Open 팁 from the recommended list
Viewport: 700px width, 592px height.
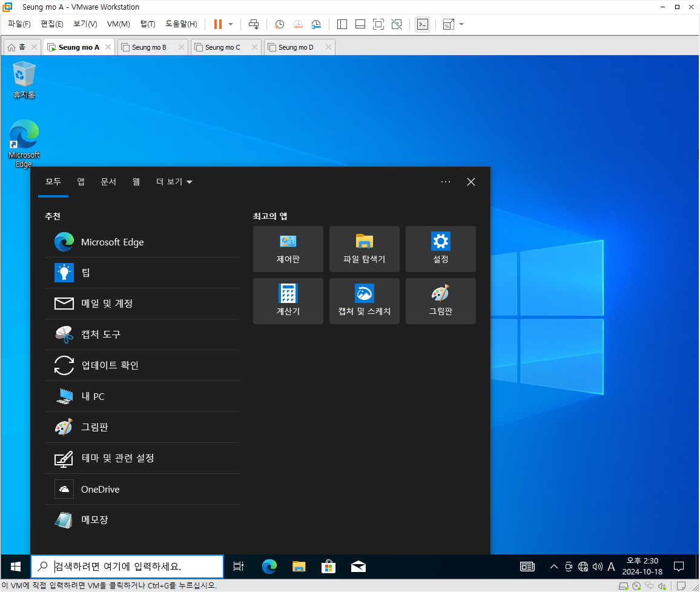[x=142, y=273]
